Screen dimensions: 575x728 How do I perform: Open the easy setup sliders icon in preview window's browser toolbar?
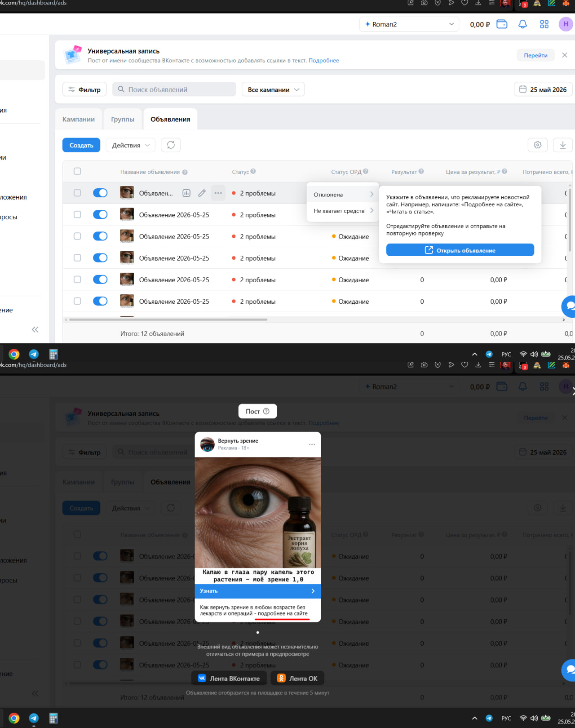(x=491, y=365)
